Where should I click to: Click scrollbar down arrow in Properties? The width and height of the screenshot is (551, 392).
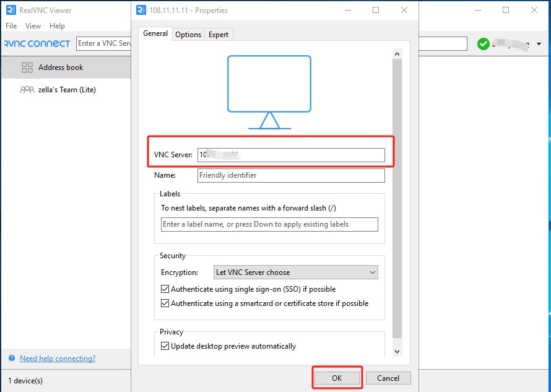pos(397,351)
